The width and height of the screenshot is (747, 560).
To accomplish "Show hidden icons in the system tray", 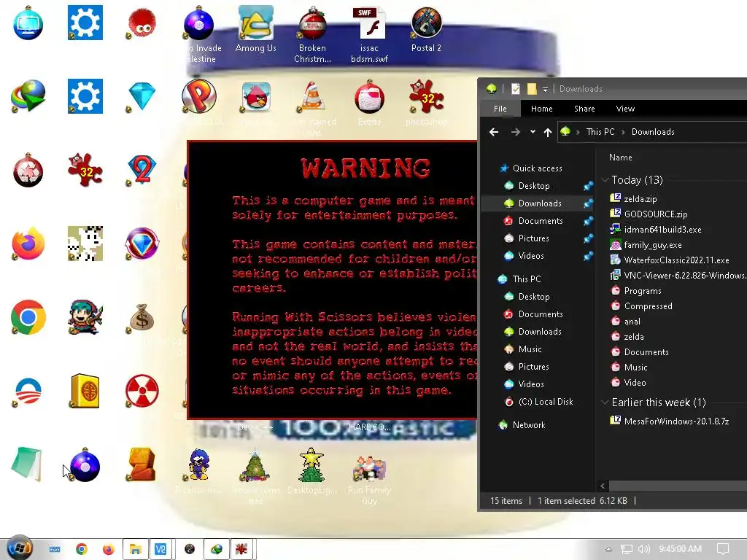I will tap(608, 549).
